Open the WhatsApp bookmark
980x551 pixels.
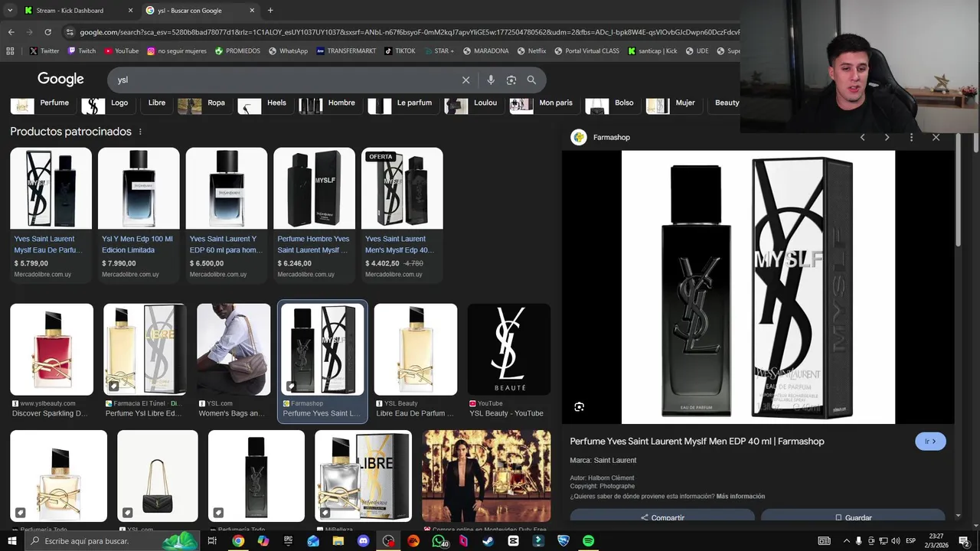288,51
